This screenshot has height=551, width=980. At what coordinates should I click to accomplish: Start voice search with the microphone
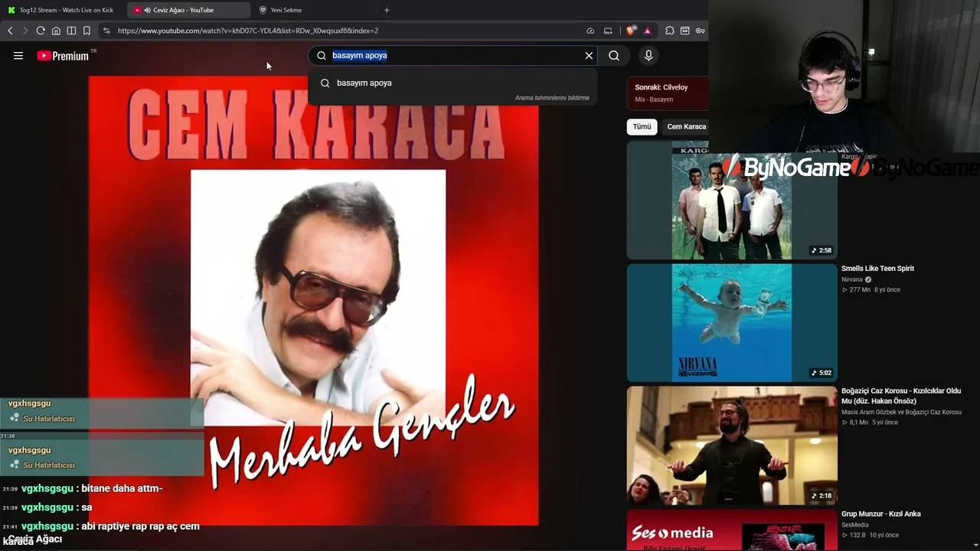(648, 55)
